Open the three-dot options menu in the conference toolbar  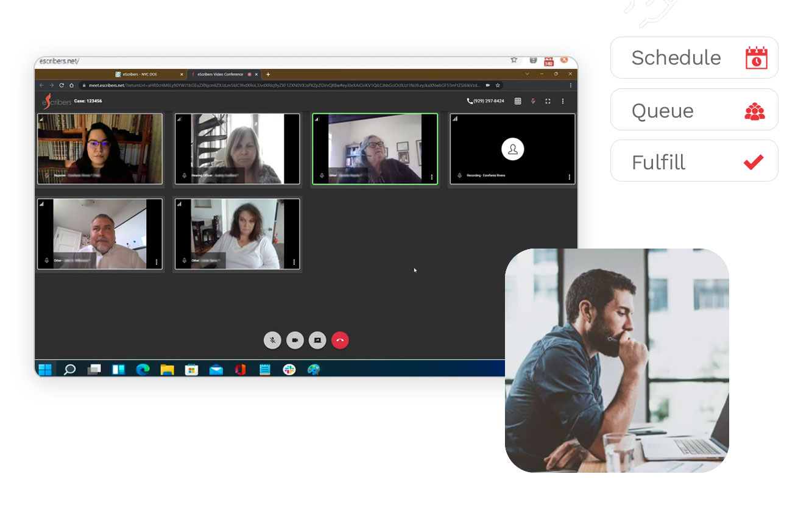[x=563, y=101]
